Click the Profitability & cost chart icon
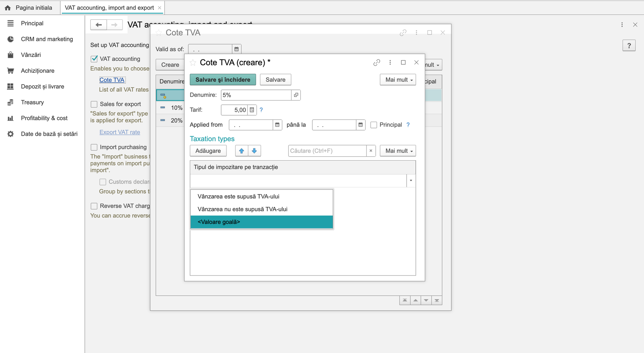 pos(11,118)
